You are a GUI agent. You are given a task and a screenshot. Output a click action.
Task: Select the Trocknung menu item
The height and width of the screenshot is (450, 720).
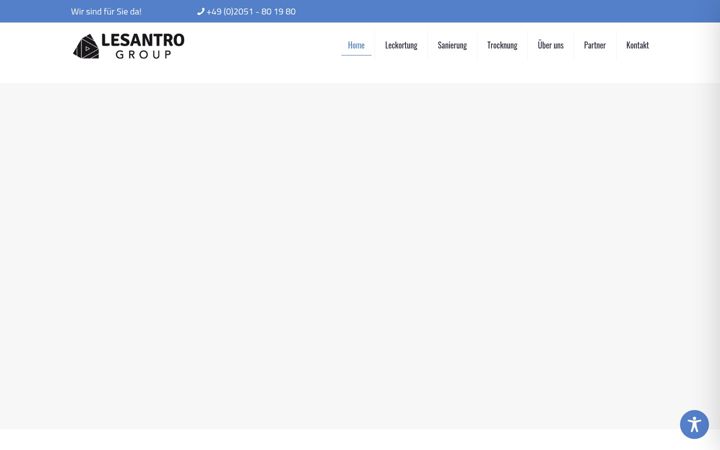pos(502,45)
